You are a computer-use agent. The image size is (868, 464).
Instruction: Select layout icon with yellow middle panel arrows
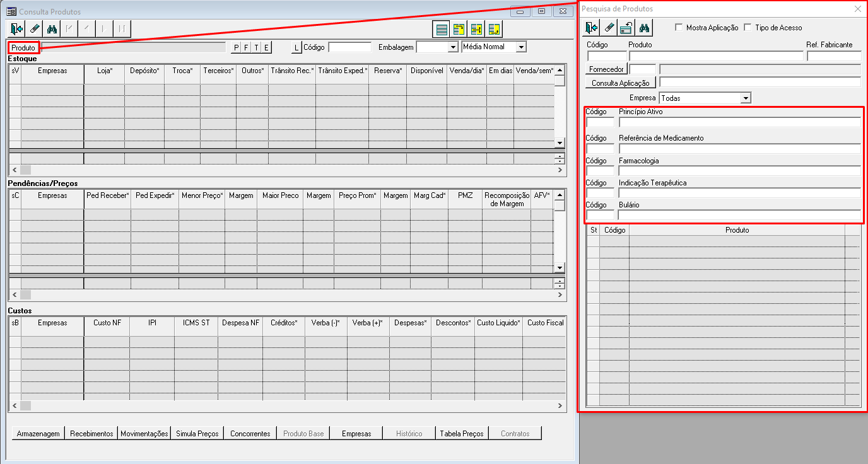click(476, 29)
